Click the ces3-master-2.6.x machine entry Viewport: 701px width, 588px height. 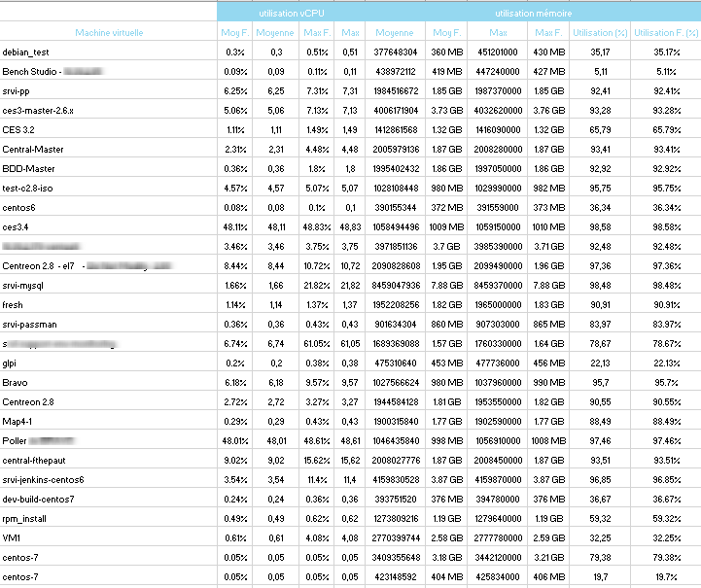pyautogui.click(x=38, y=110)
